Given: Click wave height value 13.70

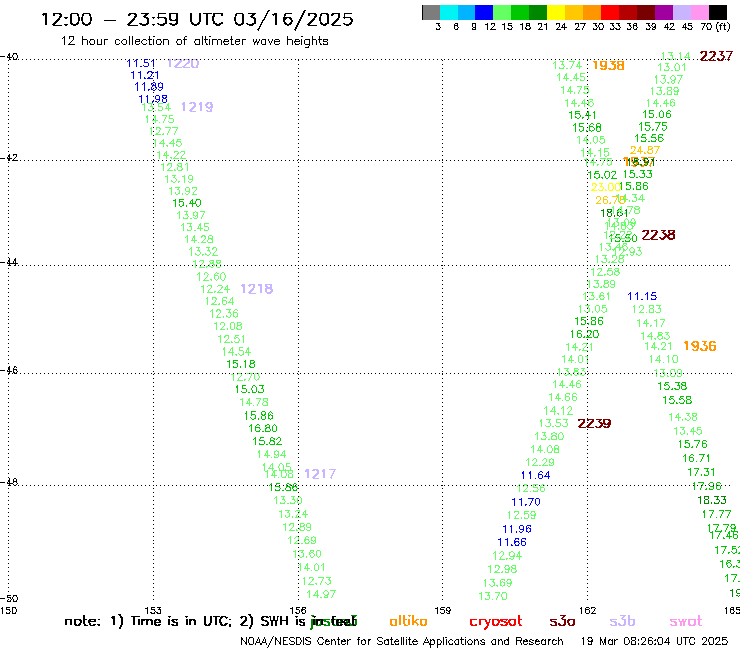Looking at the screenshot, I should click(x=493, y=596).
